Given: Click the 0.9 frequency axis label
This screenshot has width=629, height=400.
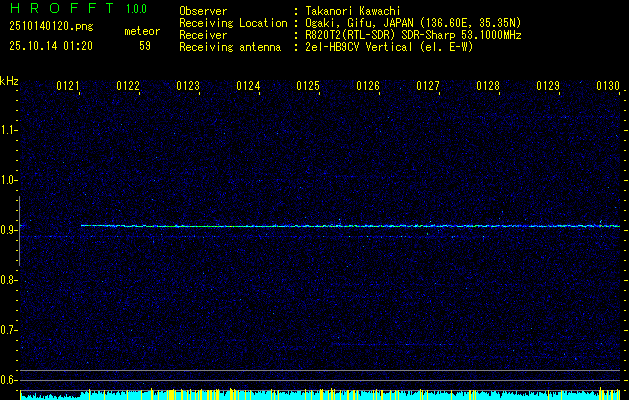Looking at the screenshot, I should click(9, 230).
